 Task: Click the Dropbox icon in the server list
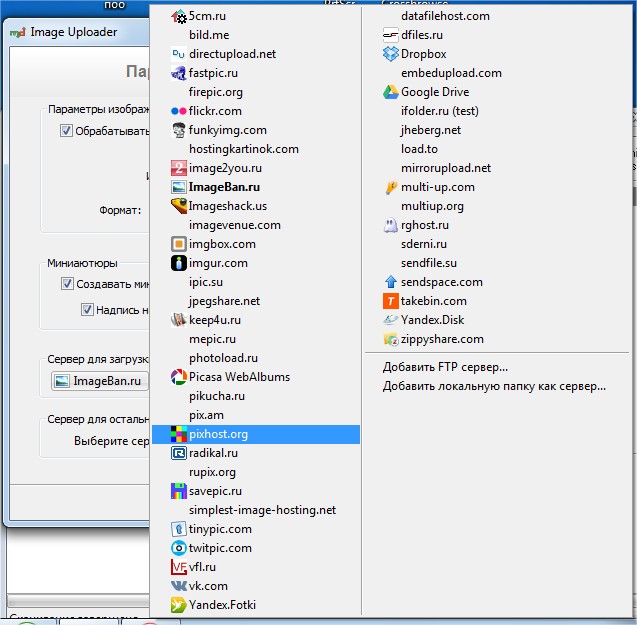point(391,54)
